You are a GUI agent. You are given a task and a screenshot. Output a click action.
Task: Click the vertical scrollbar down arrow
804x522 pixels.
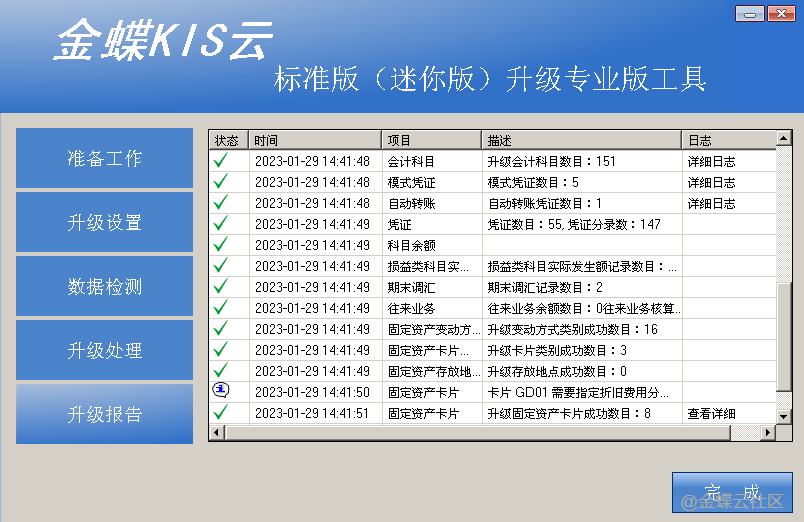(784, 418)
